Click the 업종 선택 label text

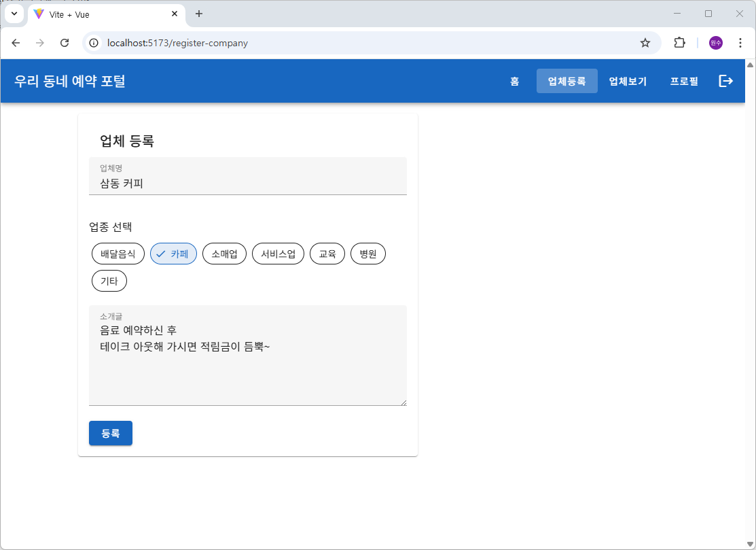point(111,227)
